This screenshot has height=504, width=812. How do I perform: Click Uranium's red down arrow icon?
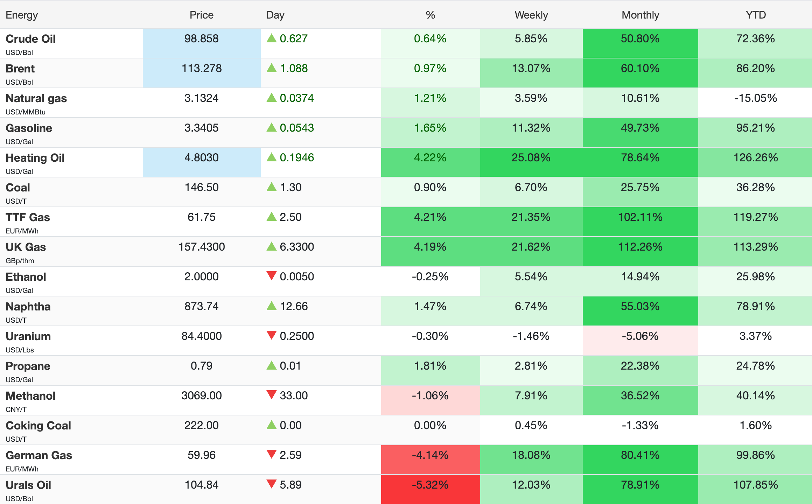coord(272,335)
